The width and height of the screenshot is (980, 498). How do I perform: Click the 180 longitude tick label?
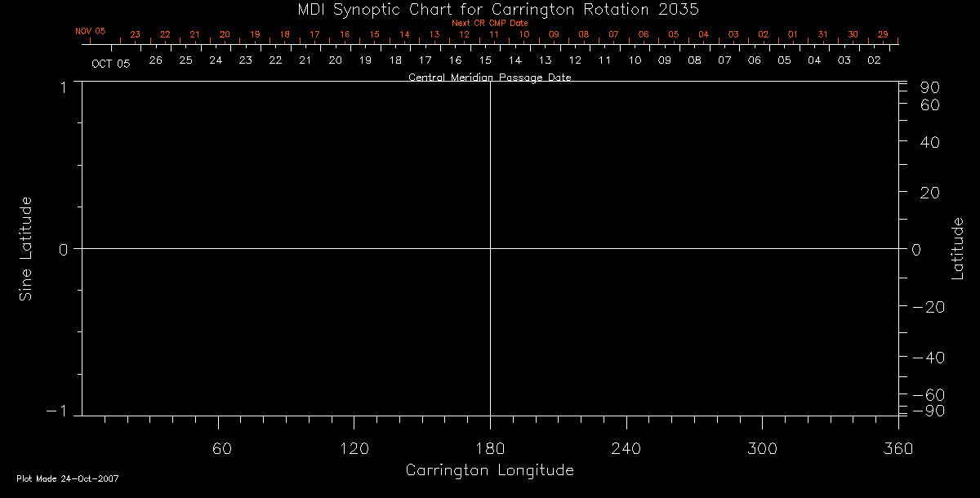click(490, 448)
